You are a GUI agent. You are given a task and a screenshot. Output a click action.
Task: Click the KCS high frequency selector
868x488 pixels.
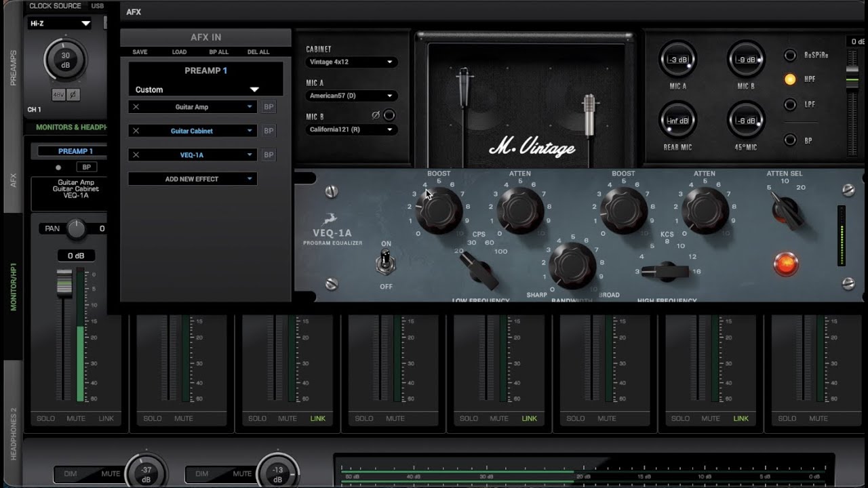[665, 271]
